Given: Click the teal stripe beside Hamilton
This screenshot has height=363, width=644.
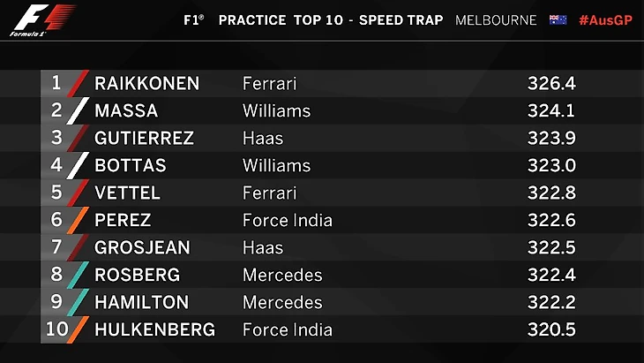Looking at the screenshot, I should 79,303.
